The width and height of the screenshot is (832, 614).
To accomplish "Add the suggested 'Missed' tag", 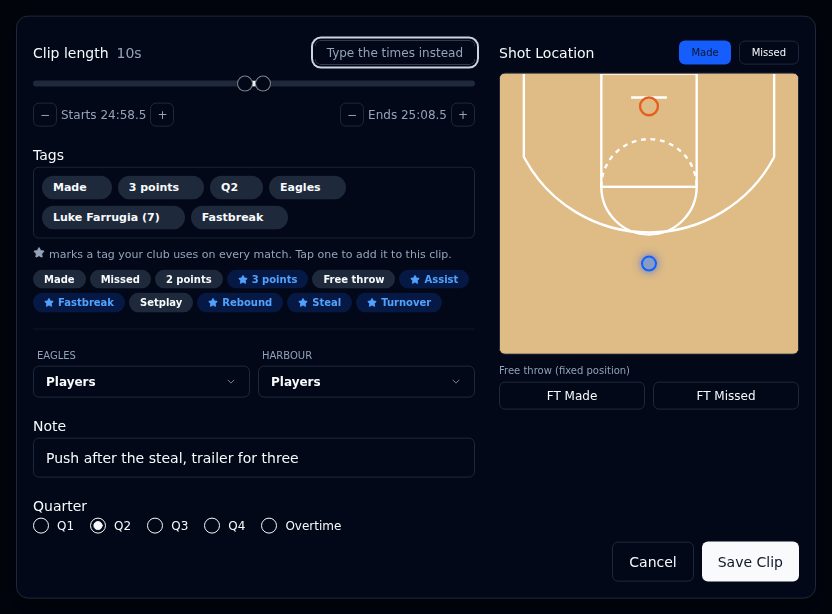I will (x=120, y=279).
